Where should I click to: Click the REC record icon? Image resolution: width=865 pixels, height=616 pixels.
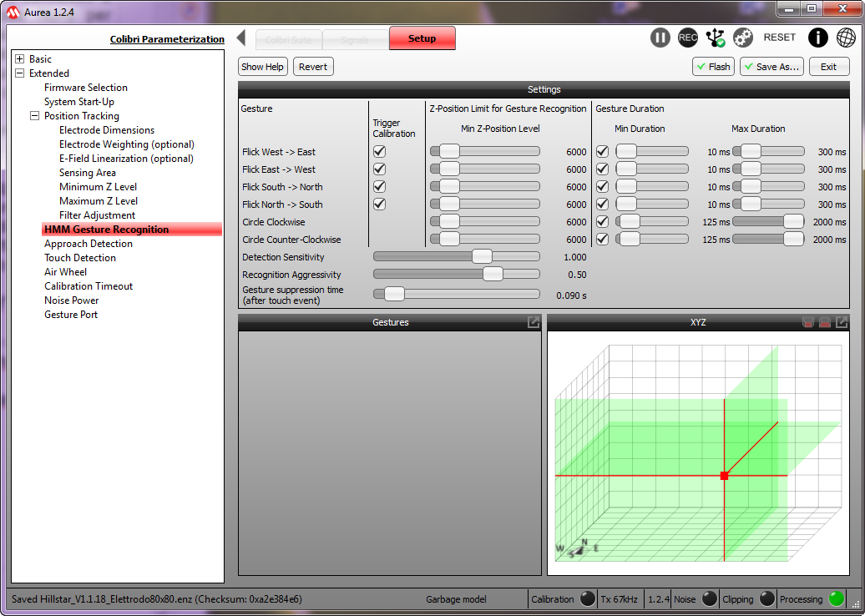tap(688, 38)
